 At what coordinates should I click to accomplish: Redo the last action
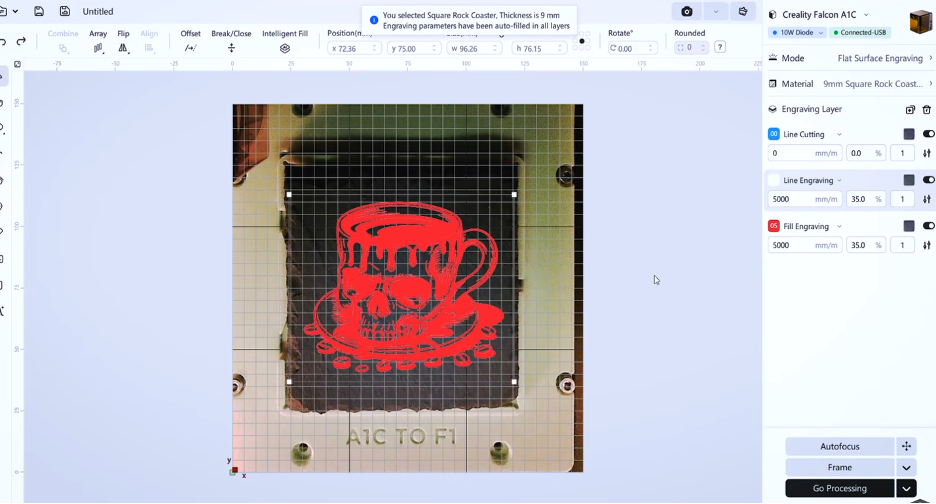21,41
